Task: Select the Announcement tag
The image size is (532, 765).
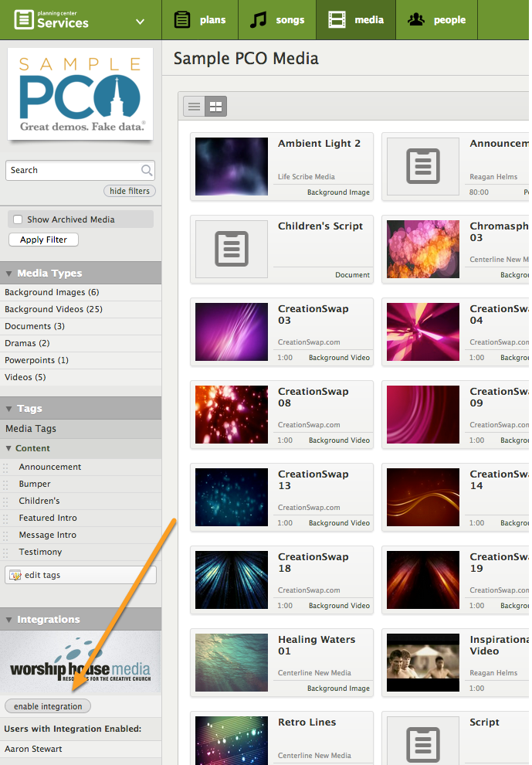Action: [x=49, y=467]
